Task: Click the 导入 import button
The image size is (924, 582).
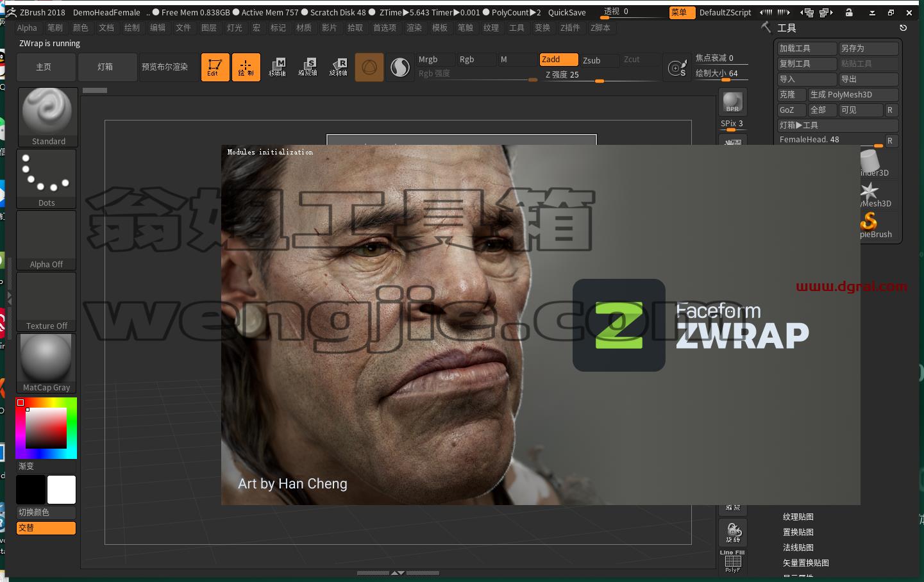Action: click(807, 79)
